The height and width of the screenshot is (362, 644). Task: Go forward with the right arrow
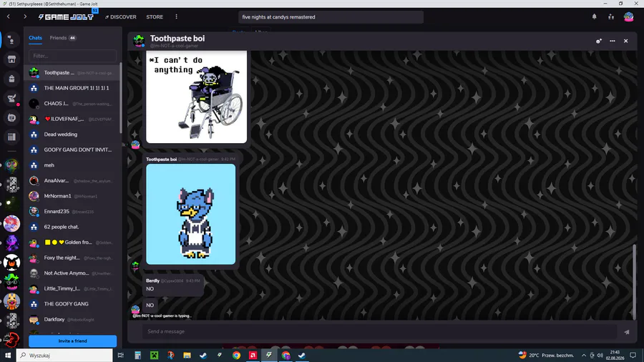pos(25,17)
